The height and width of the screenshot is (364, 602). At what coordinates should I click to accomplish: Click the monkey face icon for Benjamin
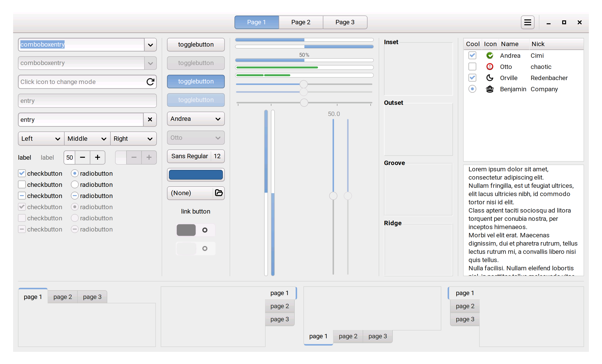[x=490, y=89]
